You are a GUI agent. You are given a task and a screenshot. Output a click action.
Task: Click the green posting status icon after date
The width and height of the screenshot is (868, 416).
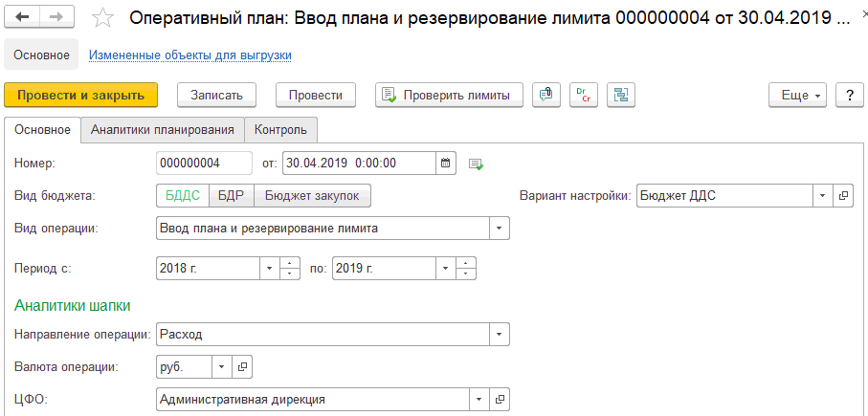click(x=476, y=164)
